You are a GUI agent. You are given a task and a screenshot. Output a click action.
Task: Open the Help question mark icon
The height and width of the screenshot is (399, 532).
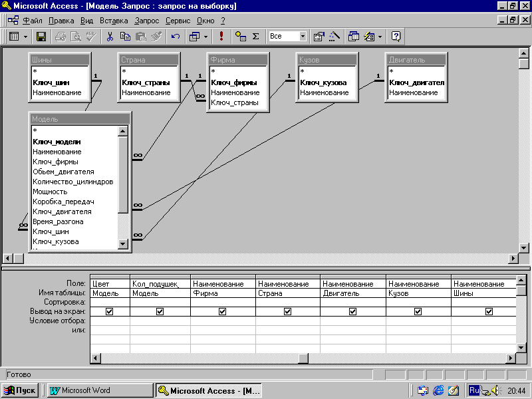[396, 37]
